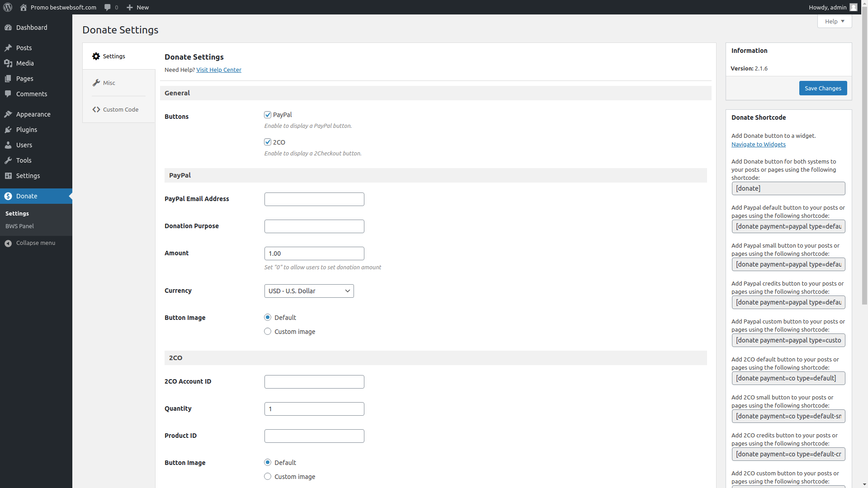Open the Currency dropdown
This screenshot has width=868, height=488.
(309, 291)
